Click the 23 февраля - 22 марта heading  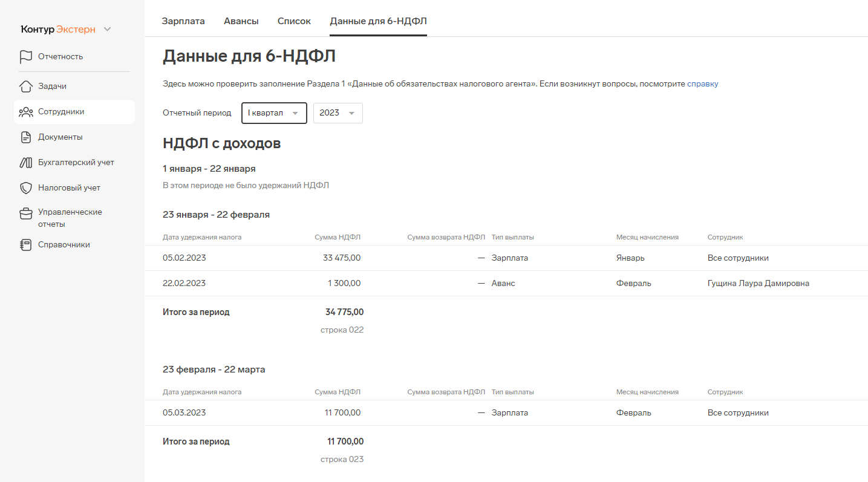point(214,370)
